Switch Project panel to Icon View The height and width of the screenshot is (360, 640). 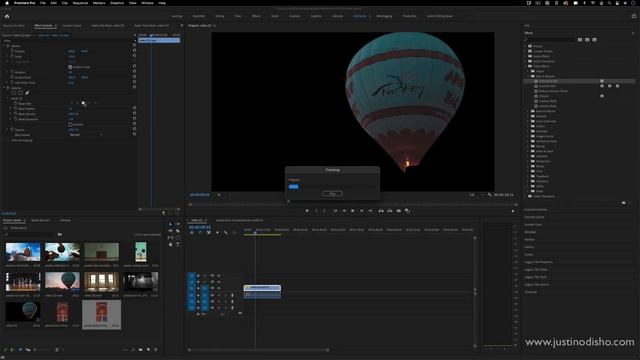click(20, 350)
